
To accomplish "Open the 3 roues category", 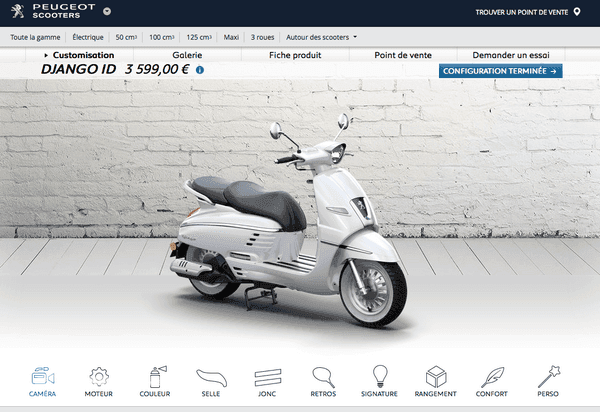I will click(262, 37).
